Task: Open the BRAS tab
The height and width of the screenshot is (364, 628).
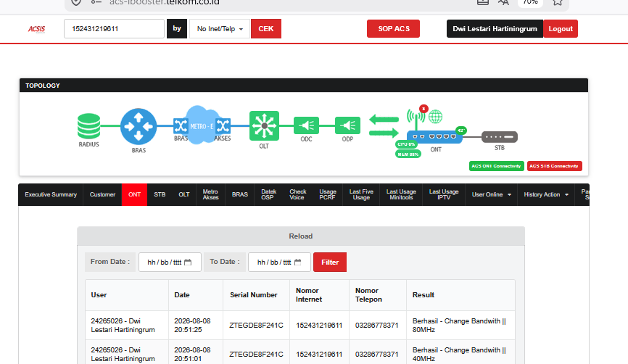Action: (x=239, y=194)
